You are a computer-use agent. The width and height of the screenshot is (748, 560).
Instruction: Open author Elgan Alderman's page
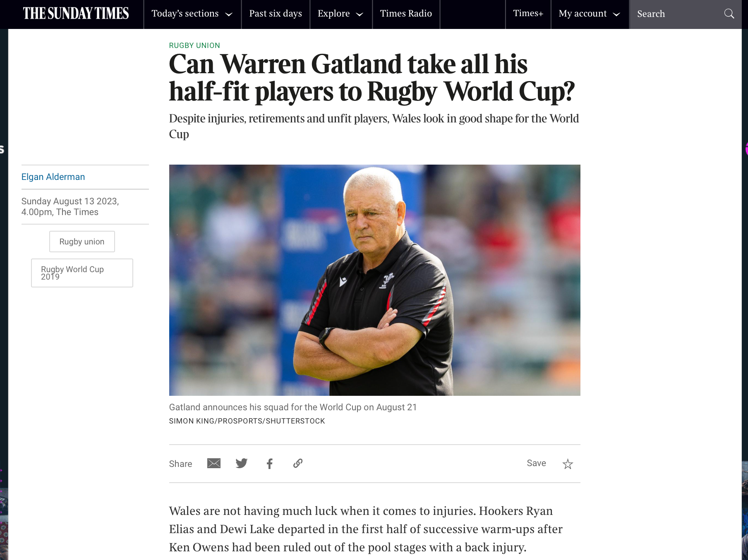pyautogui.click(x=53, y=177)
